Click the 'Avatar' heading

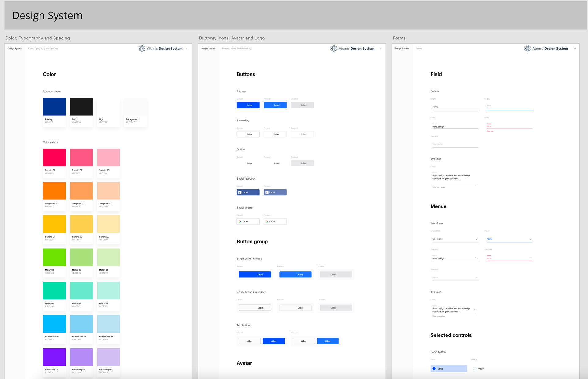pyautogui.click(x=244, y=363)
